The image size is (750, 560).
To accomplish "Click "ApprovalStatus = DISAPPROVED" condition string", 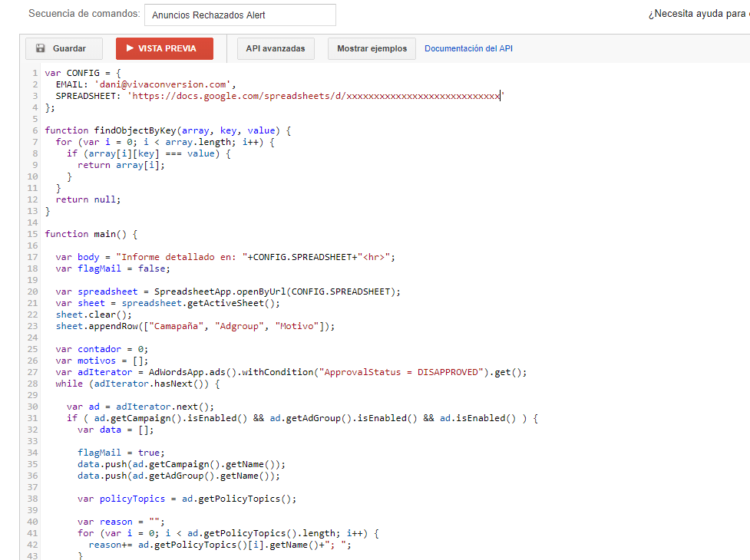I will [401, 372].
